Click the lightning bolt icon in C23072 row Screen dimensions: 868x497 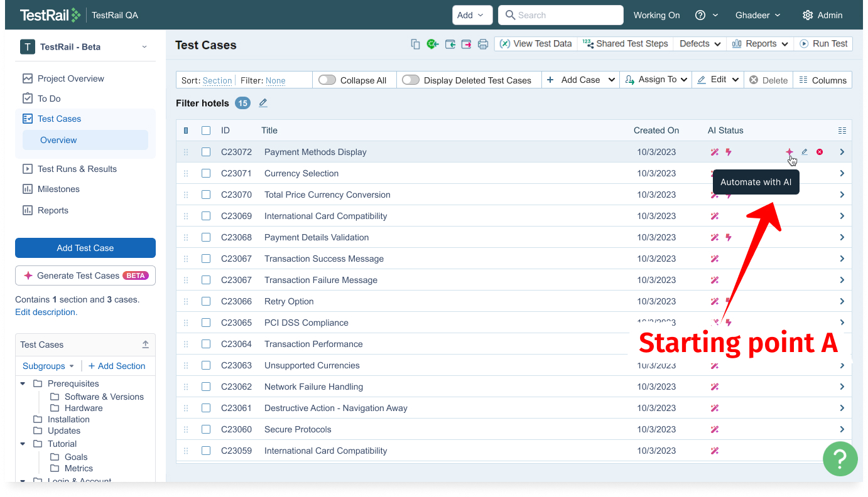coord(729,152)
